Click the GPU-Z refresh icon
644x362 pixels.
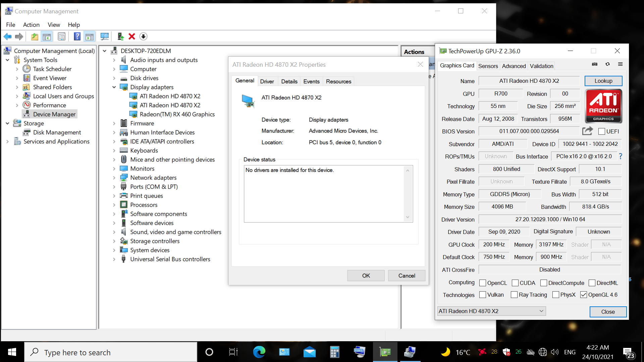(x=607, y=64)
